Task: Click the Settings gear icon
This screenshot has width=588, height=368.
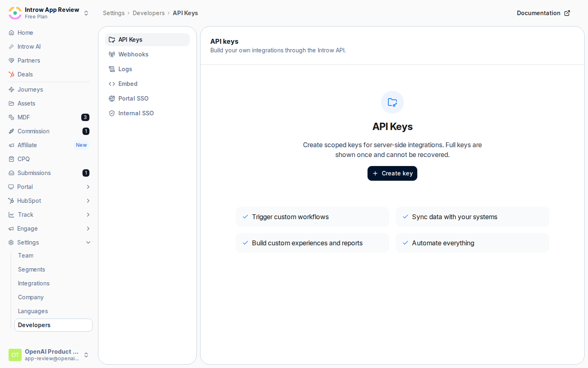Action: pyautogui.click(x=11, y=242)
